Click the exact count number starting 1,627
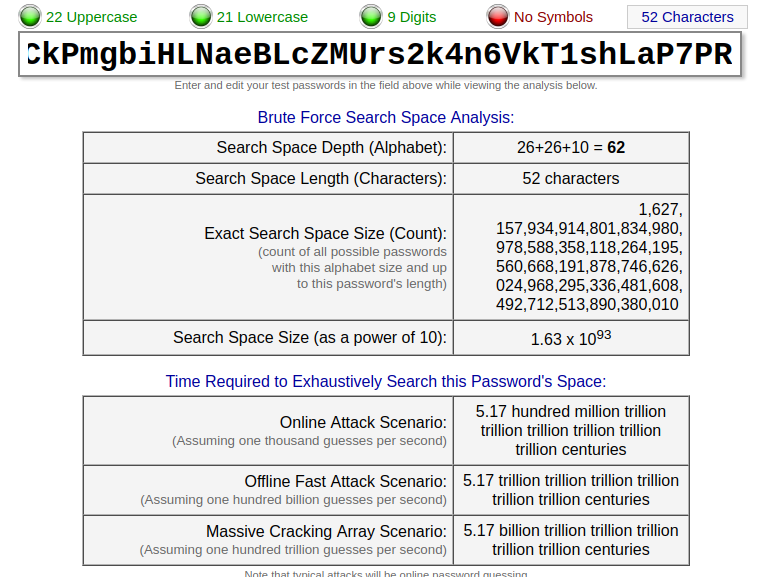 click(589, 257)
